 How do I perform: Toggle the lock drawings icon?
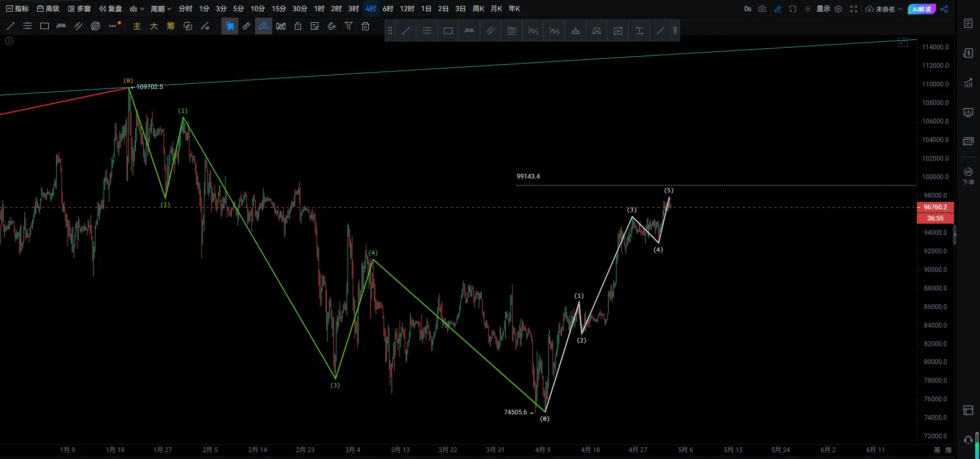pos(298,26)
